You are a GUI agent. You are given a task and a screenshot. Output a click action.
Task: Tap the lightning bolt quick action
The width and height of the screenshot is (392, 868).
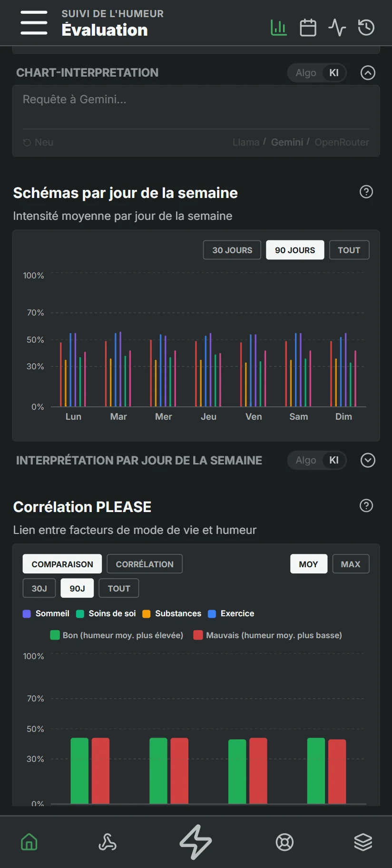196,842
